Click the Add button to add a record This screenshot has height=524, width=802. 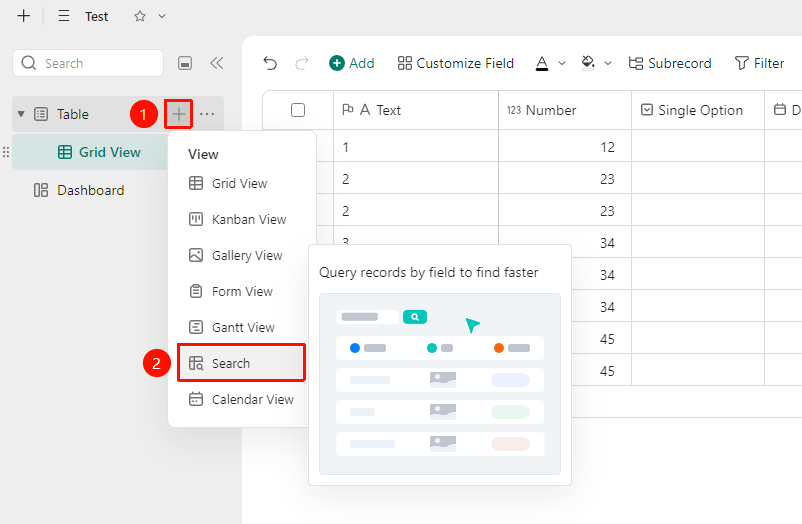351,63
